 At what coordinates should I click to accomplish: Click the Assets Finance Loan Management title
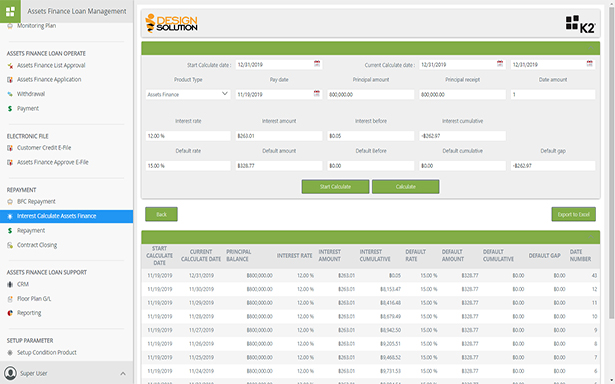pyautogui.click(x=77, y=11)
